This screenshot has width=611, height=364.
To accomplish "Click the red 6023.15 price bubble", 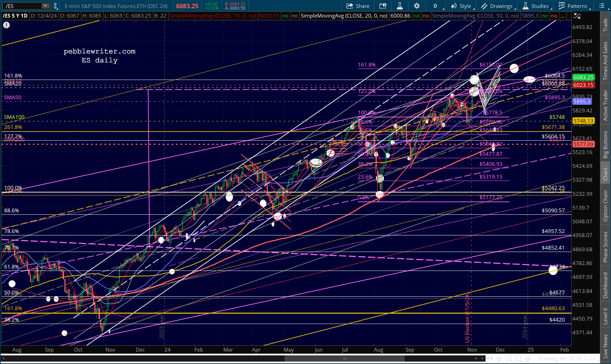I will coord(583,85).
